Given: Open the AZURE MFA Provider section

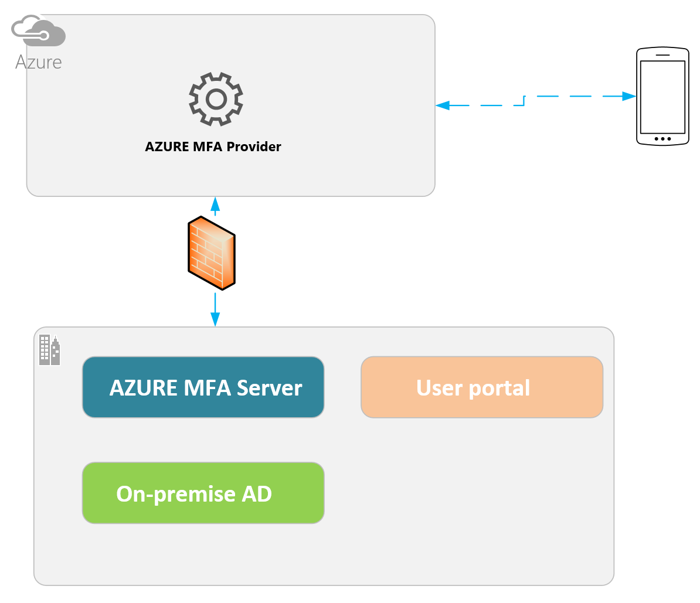Looking at the screenshot, I should [213, 147].
